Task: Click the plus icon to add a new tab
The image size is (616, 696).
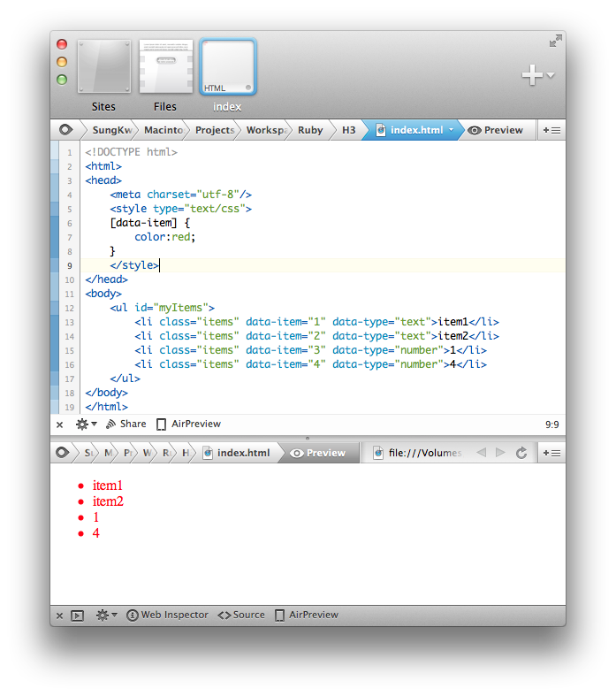Action: [532, 74]
